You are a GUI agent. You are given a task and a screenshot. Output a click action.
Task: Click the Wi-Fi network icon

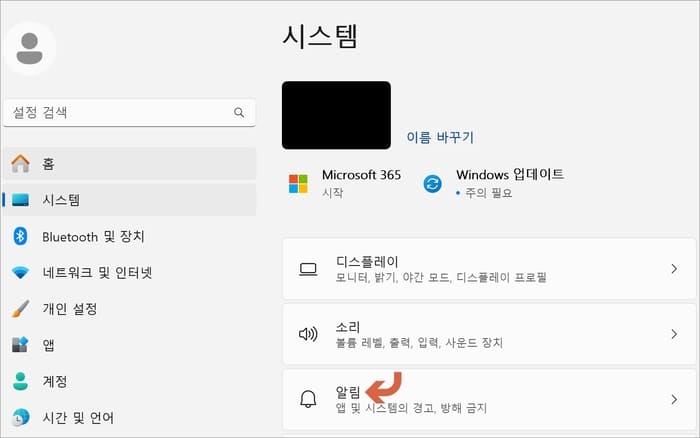coord(20,272)
